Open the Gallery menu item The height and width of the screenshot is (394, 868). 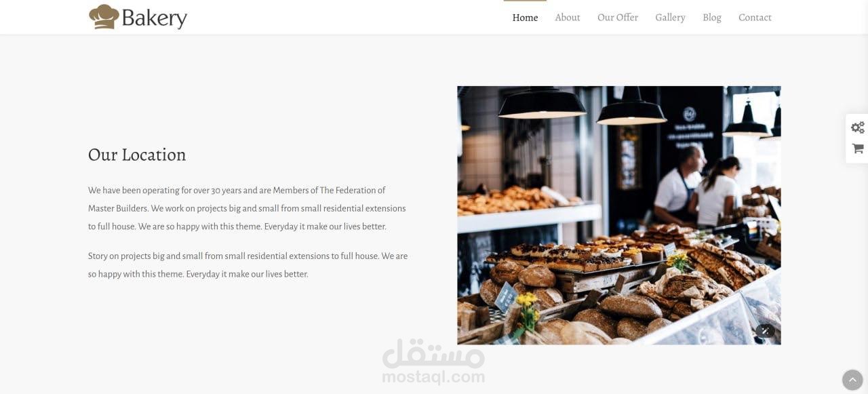[x=670, y=18]
